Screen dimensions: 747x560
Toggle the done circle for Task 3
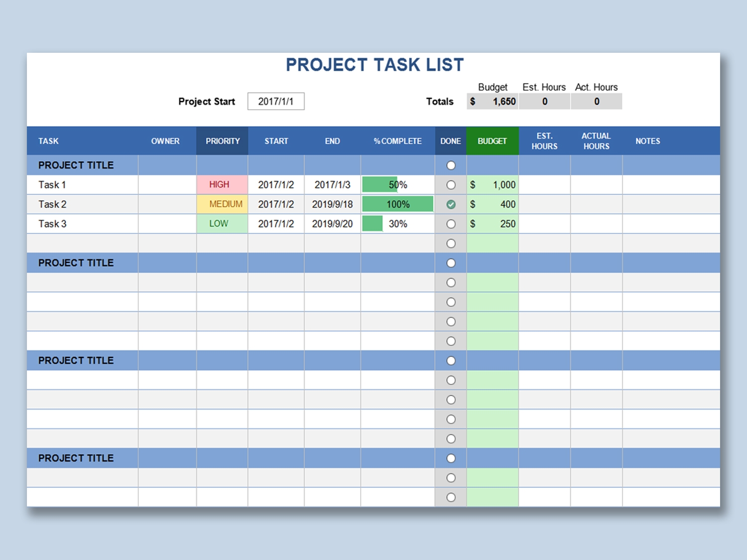pyautogui.click(x=451, y=224)
